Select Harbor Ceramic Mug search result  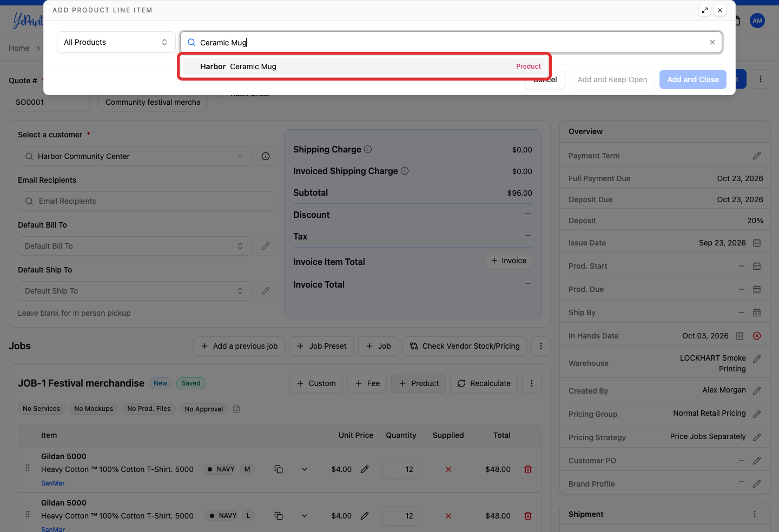coord(364,66)
